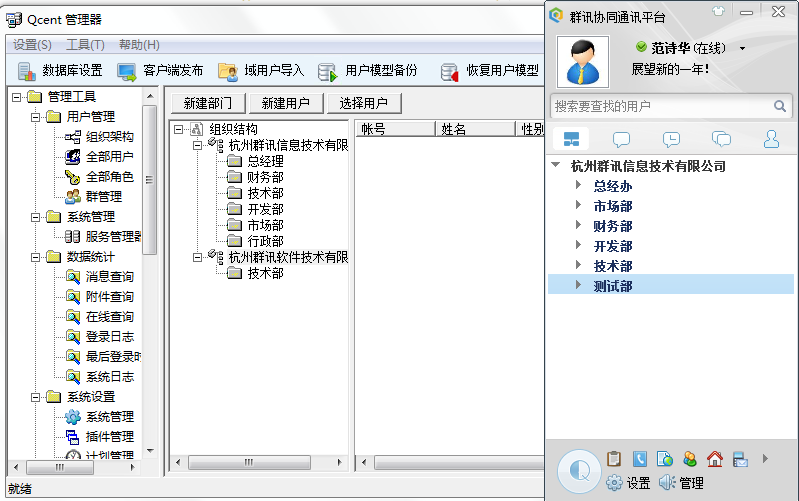Click the 新建部门 button

coord(208,103)
